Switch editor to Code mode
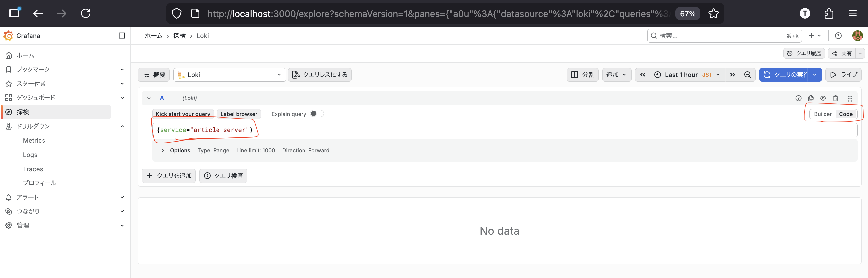Viewport: 868px width, 278px height. (x=846, y=114)
